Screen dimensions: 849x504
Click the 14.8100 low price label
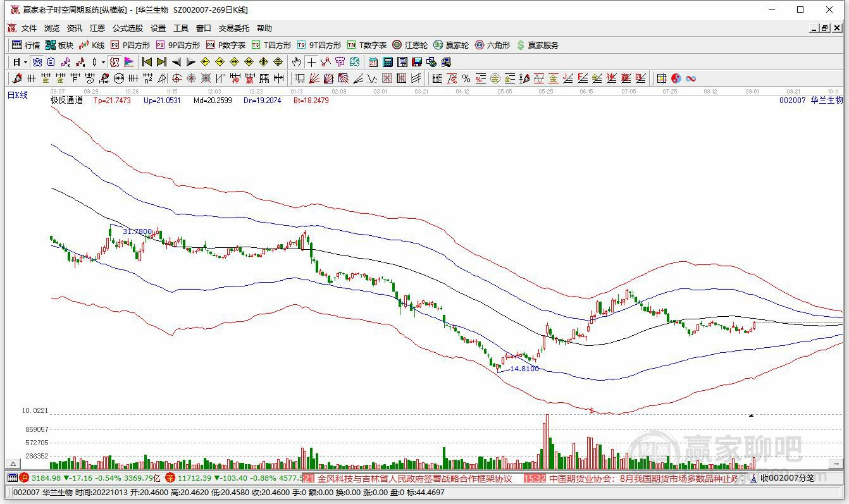[524, 368]
